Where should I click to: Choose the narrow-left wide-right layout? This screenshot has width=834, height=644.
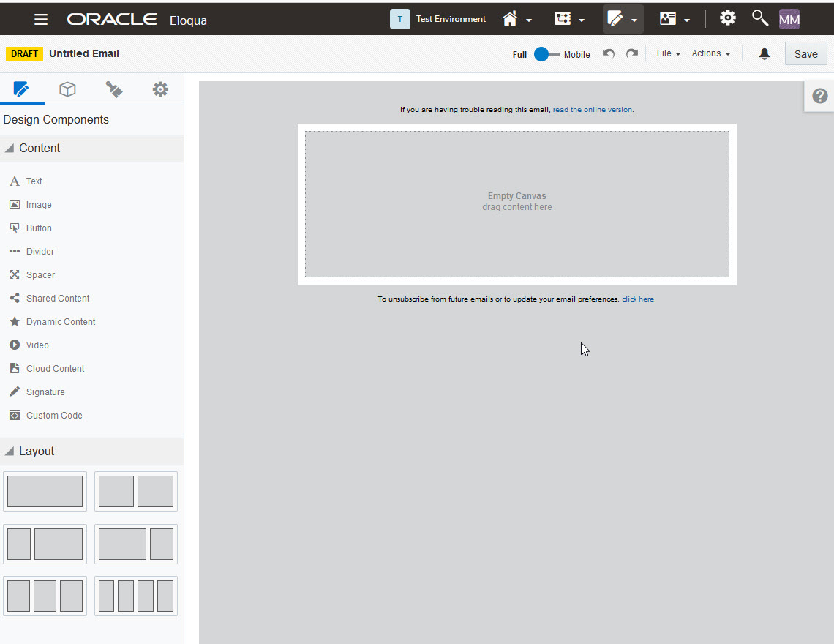[45, 544]
